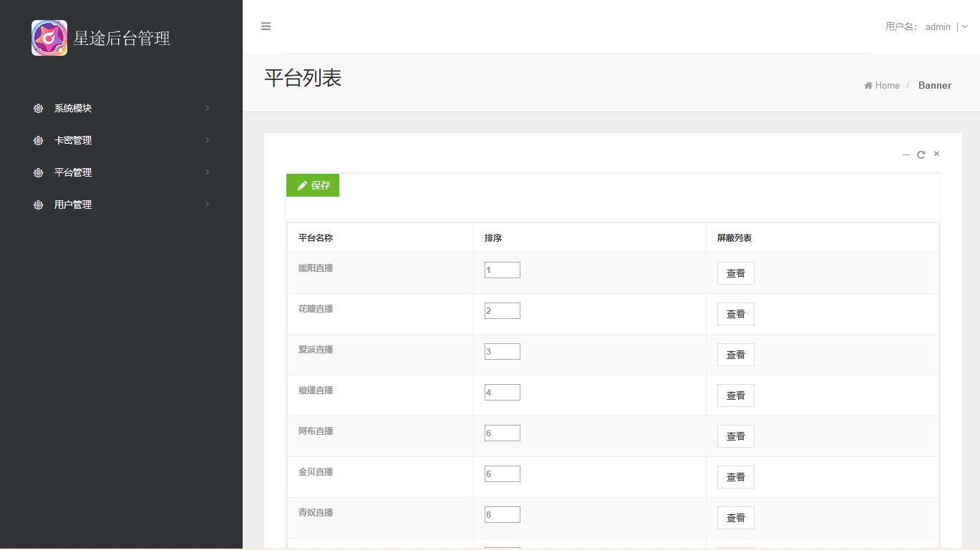
Task: Select the 金贝直播 platform name cell
Action: (x=381, y=477)
